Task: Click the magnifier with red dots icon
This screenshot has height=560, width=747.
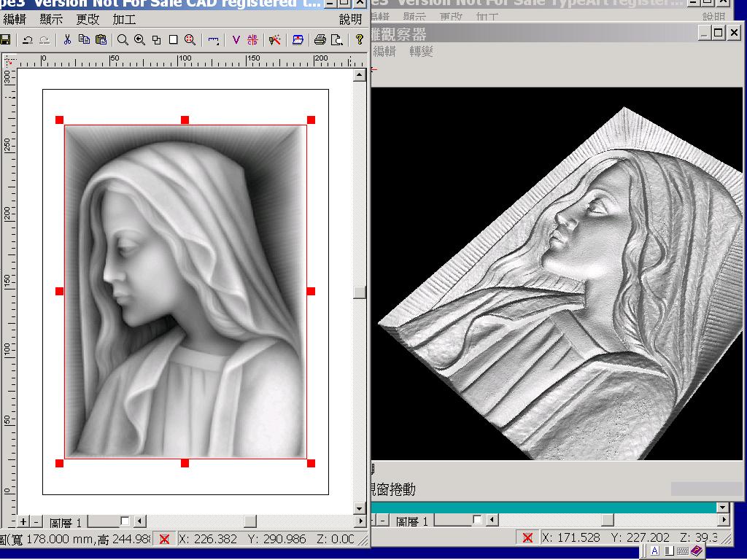Action: point(190,39)
